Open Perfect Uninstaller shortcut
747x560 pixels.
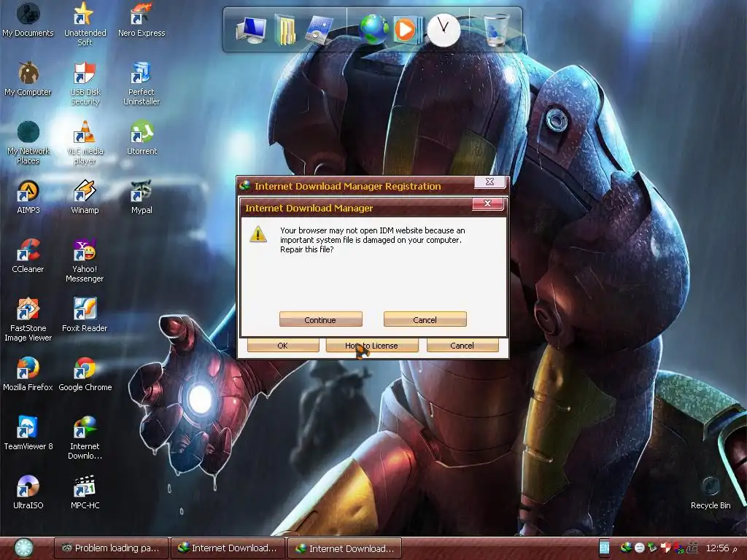[142, 83]
